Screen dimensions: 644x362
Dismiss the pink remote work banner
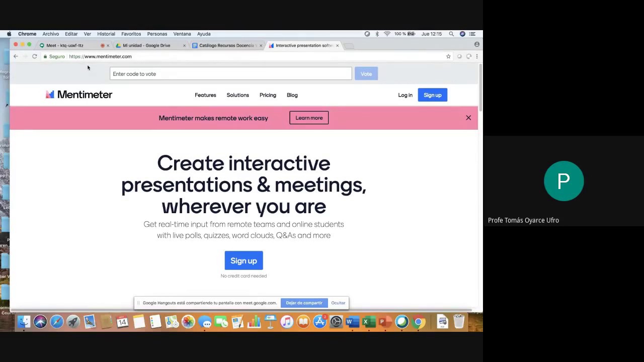pyautogui.click(x=468, y=118)
